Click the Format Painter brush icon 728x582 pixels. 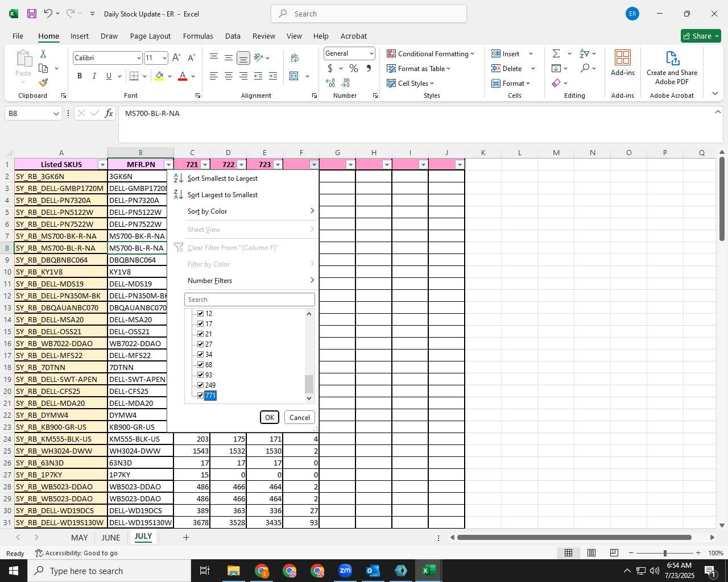pos(43,83)
